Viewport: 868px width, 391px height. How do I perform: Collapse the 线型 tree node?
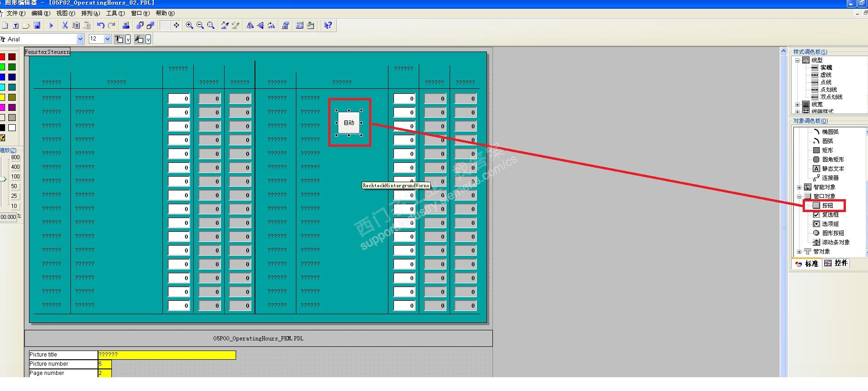point(797,60)
